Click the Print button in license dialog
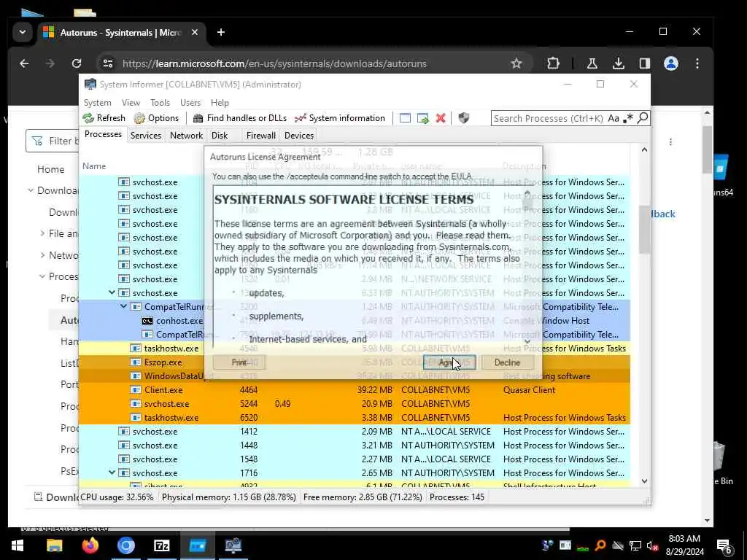The image size is (747, 560). (x=239, y=363)
